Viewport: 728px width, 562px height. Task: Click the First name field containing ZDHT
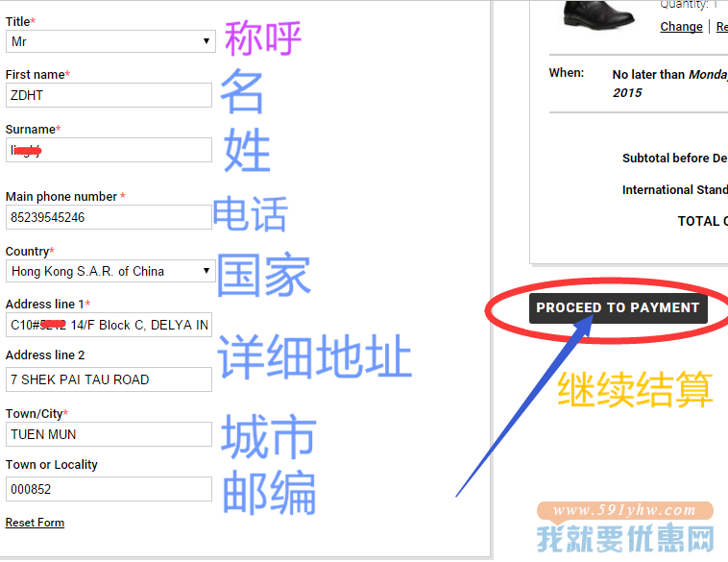(109, 95)
